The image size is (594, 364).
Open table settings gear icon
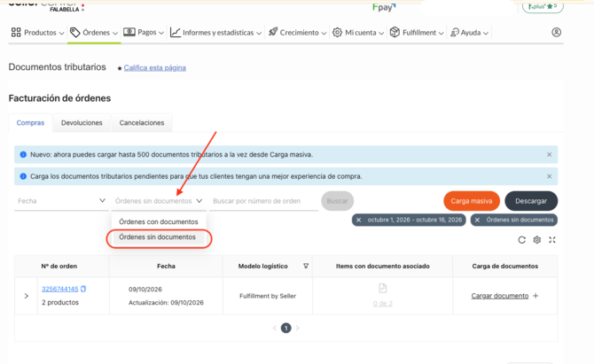click(536, 240)
